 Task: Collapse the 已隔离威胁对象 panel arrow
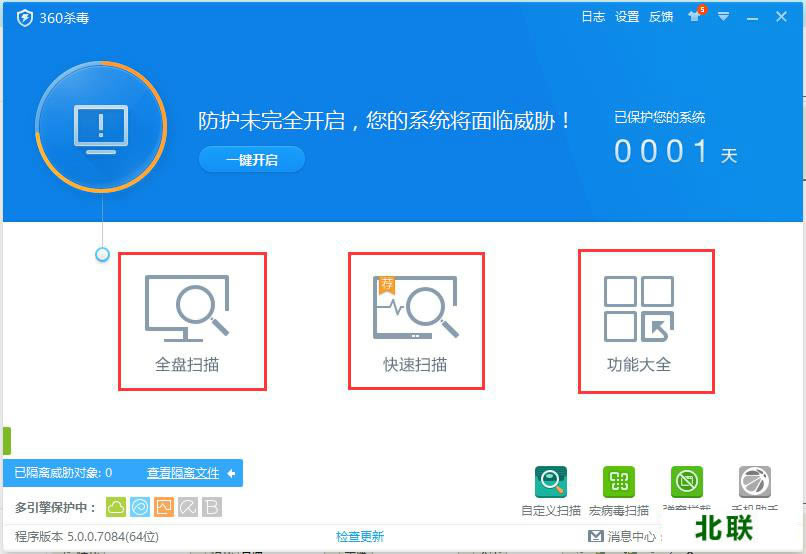pyautogui.click(x=231, y=473)
